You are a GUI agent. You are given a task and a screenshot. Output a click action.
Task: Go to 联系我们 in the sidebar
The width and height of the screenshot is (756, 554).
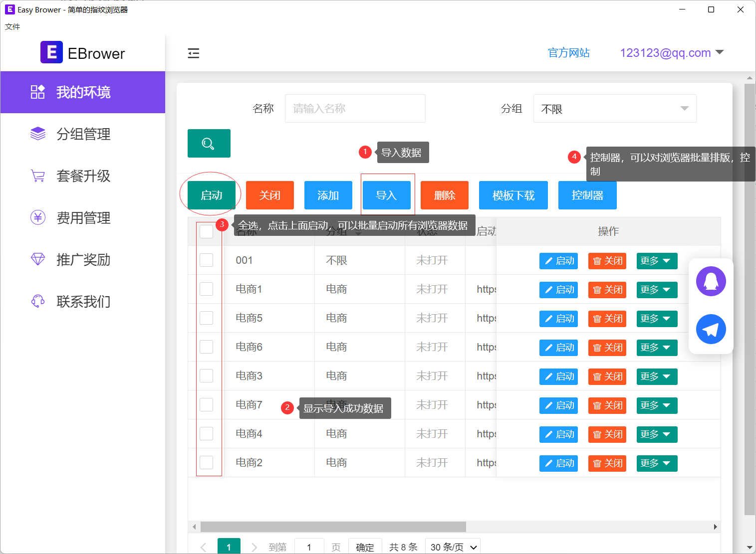click(83, 301)
